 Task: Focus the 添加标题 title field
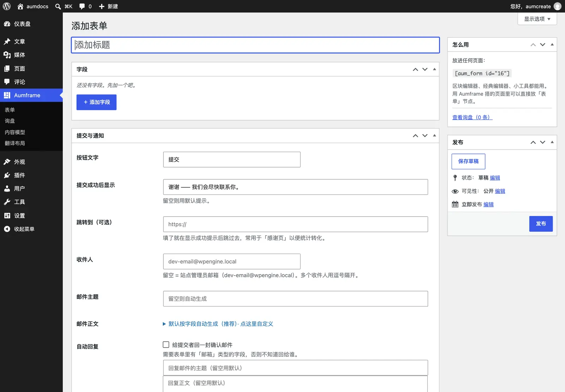point(255,45)
